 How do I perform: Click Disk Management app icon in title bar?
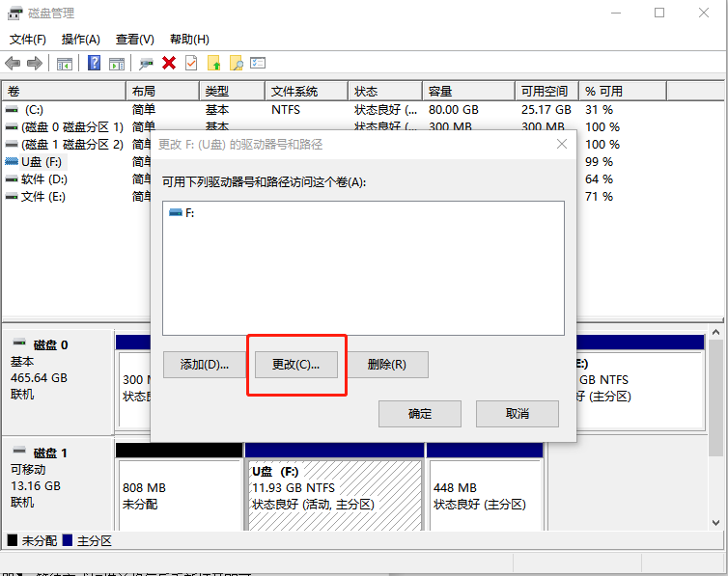point(14,13)
